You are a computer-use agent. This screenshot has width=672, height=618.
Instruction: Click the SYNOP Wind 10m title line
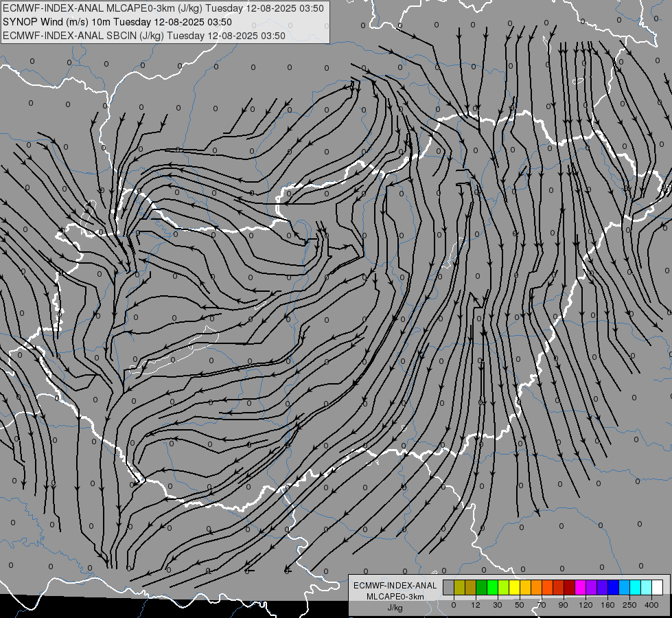tap(117, 22)
